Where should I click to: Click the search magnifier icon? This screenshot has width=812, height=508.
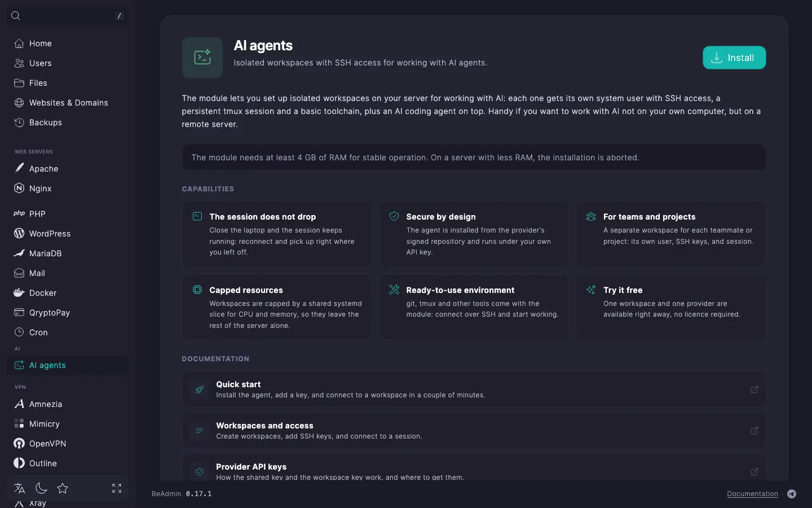[16, 16]
